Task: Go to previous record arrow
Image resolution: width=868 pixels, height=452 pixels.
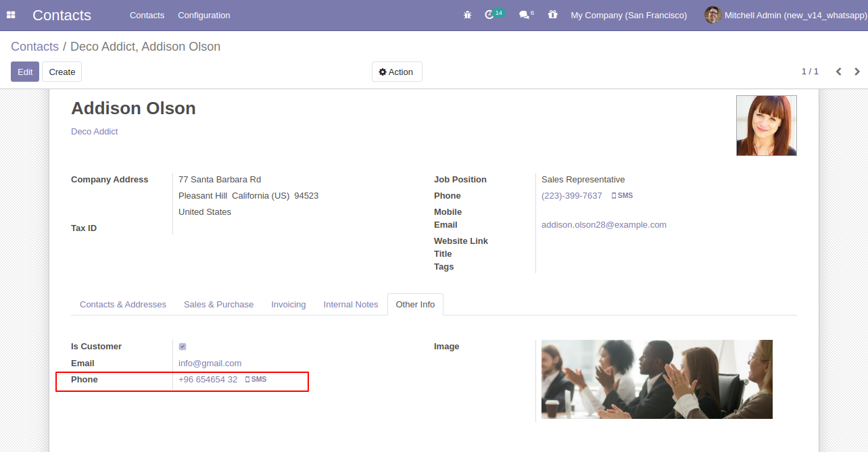Action: coord(838,72)
